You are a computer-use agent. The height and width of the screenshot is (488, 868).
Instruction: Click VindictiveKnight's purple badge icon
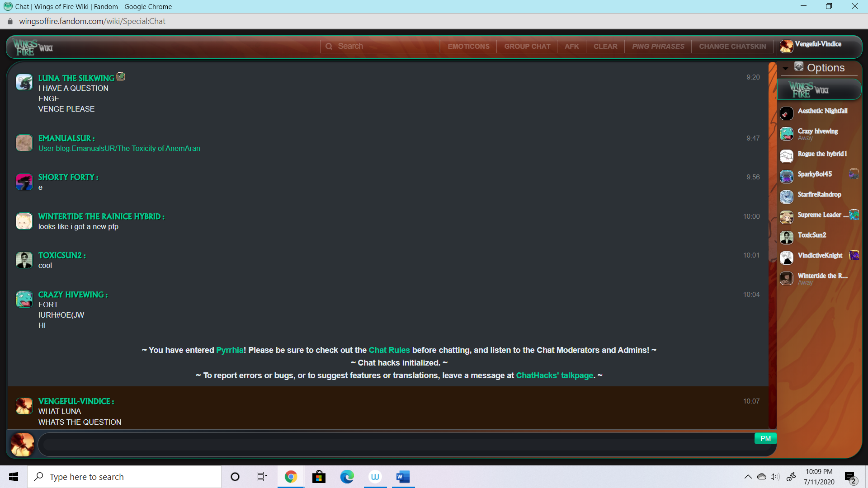854,255
